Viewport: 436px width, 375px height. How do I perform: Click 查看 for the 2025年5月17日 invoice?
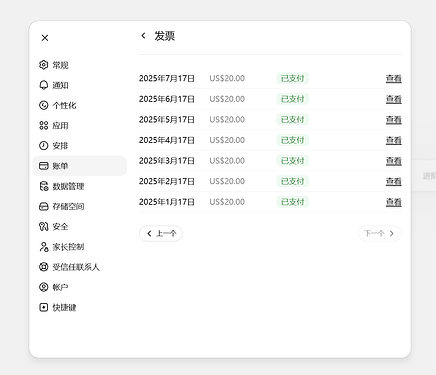[x=394, y=120]
